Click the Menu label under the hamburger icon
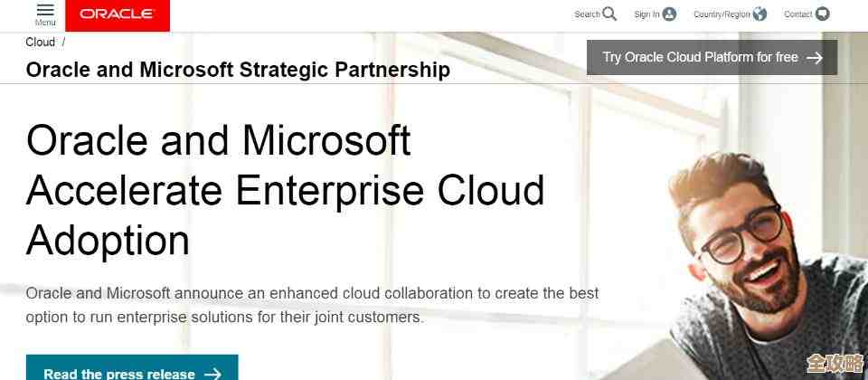The image size is (868, 380). tap(45, 23)
